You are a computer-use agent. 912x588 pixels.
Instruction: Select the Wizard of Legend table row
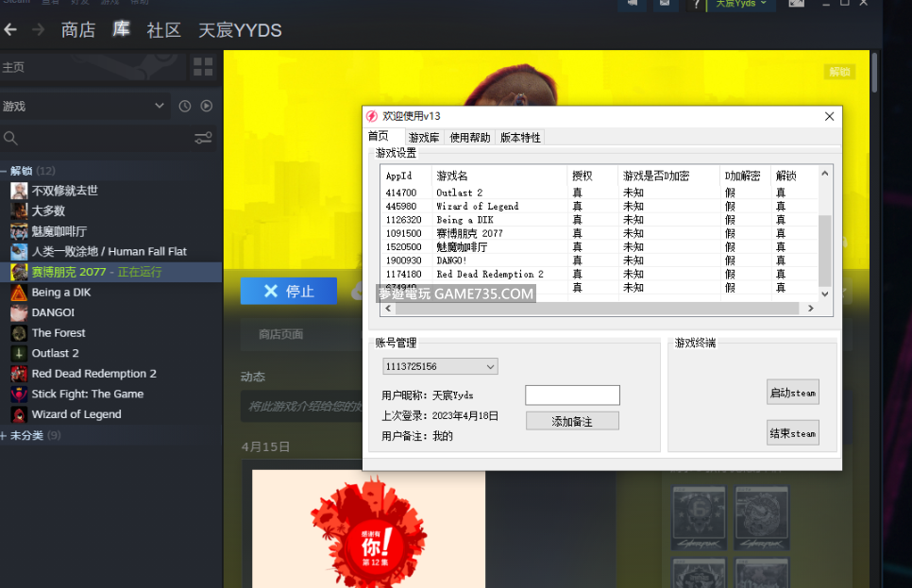point(600,206)
